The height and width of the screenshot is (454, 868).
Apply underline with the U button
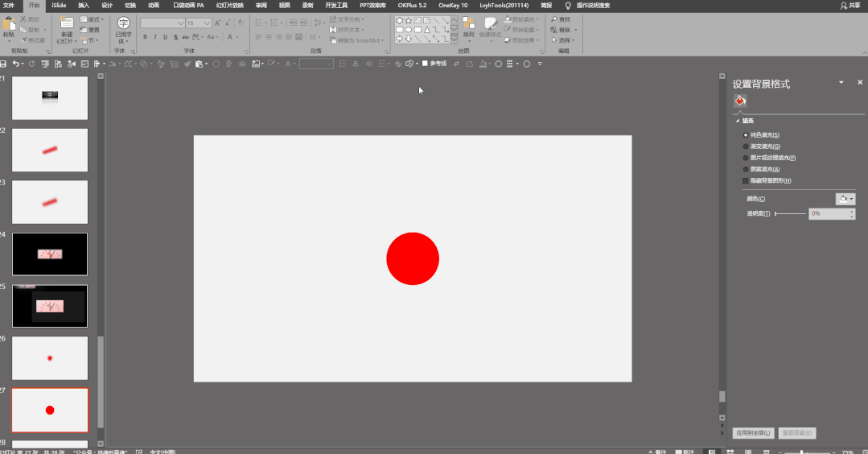click(165, 37)
